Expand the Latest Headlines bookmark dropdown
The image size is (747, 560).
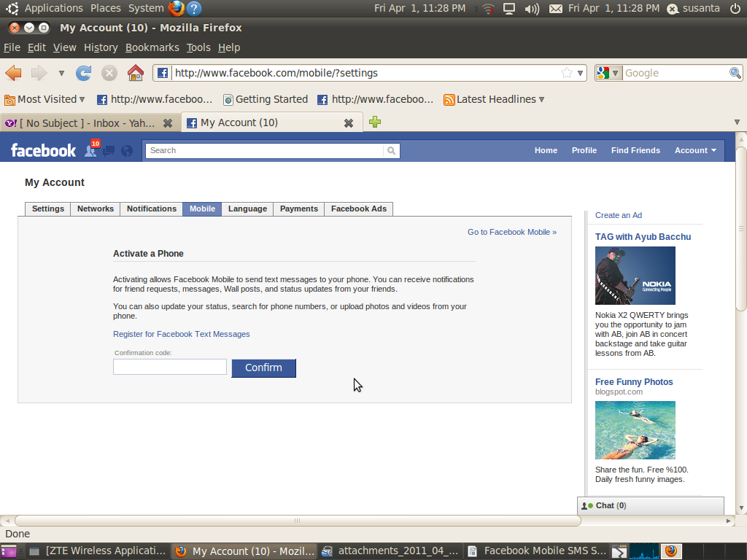point(542,99)
